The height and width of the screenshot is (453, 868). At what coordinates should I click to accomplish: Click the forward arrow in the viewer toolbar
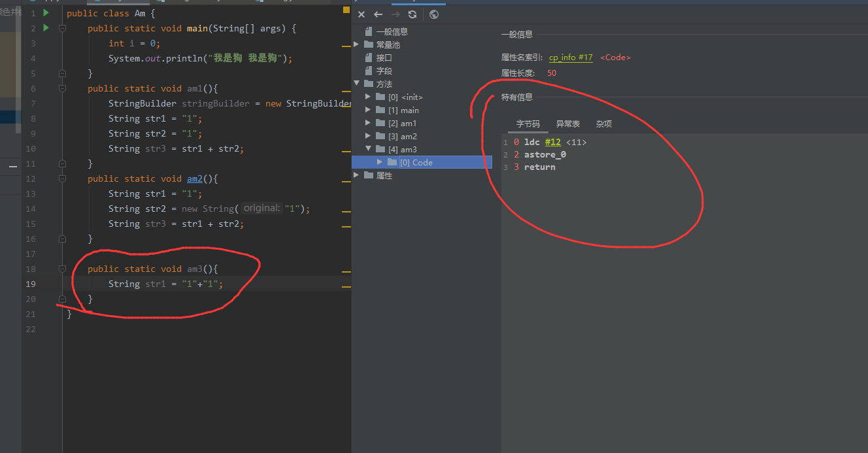395,14
